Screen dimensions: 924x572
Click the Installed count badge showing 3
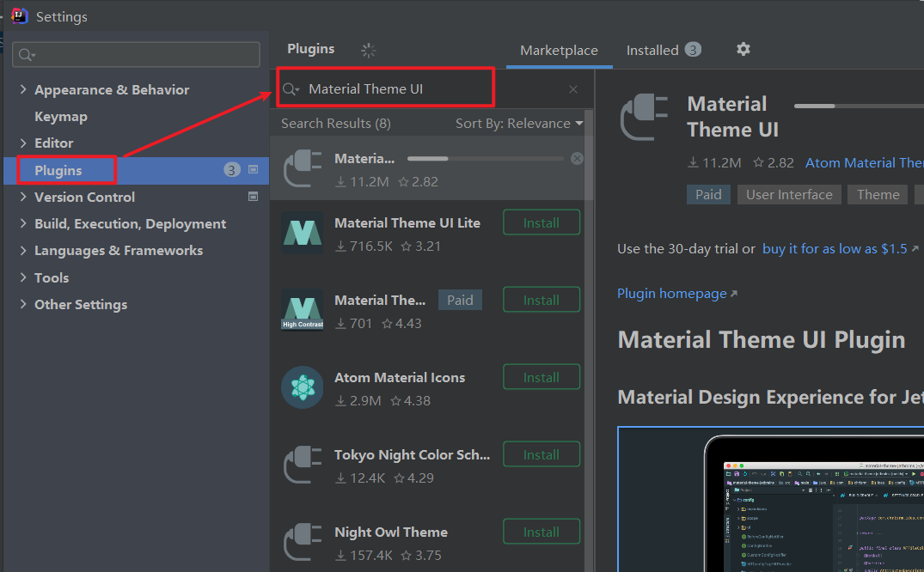693,50
